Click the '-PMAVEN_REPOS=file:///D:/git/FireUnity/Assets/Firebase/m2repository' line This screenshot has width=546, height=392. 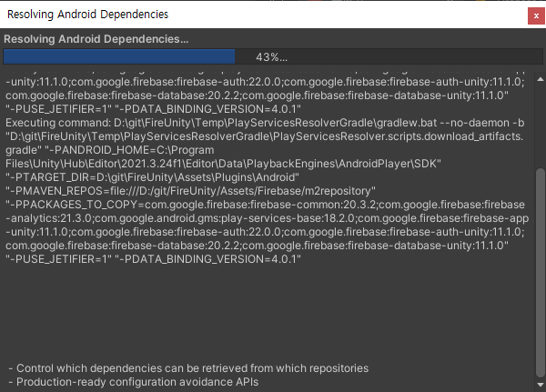pyautogui.click(x=190, y=191)
